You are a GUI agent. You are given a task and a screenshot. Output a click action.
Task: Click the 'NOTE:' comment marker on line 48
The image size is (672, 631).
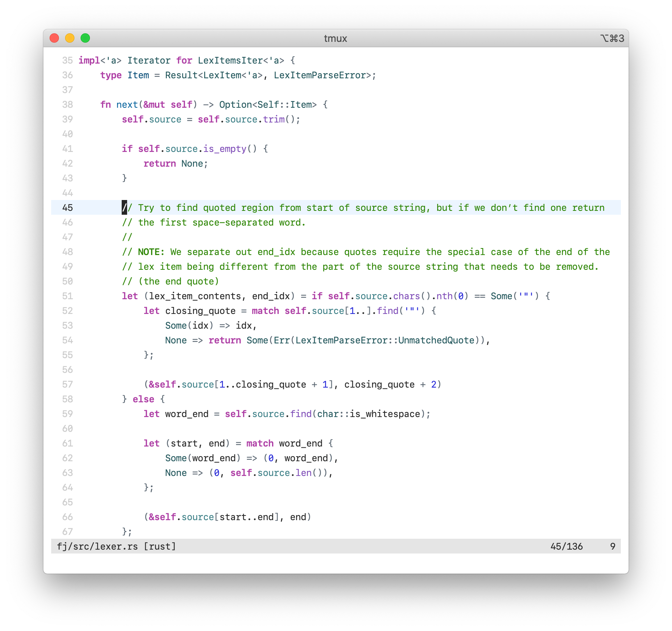coord(151,252)
